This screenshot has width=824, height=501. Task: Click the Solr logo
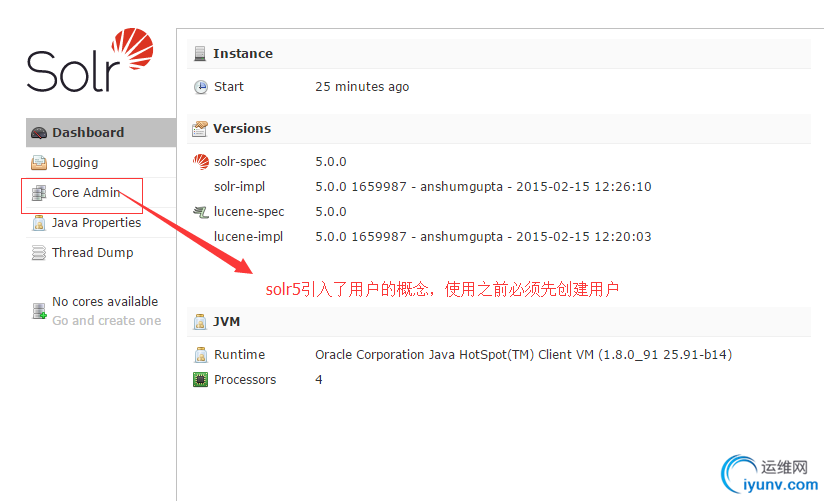point(90,60)
